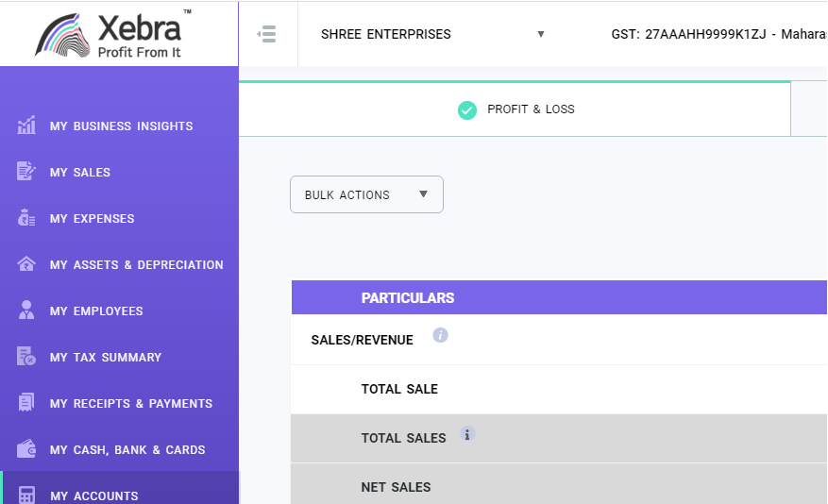Click the Xebra logo

[118, 34]
